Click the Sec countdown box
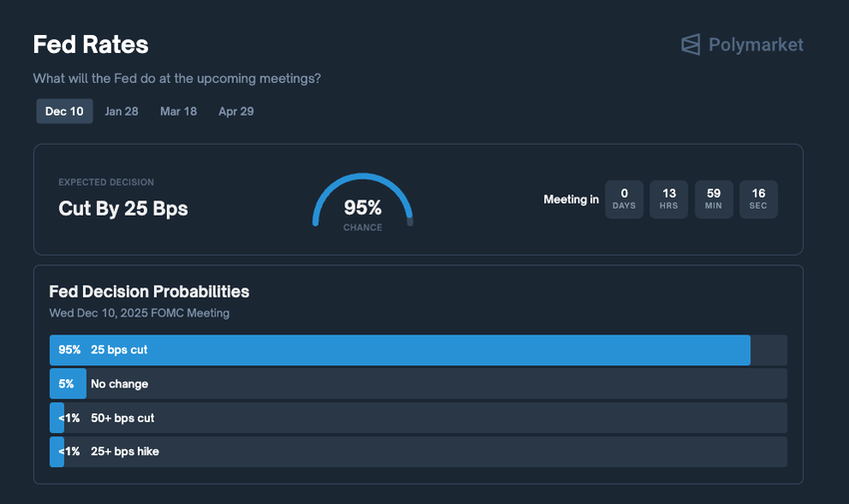Screen dimensions: 849x504 coord(758,199)
